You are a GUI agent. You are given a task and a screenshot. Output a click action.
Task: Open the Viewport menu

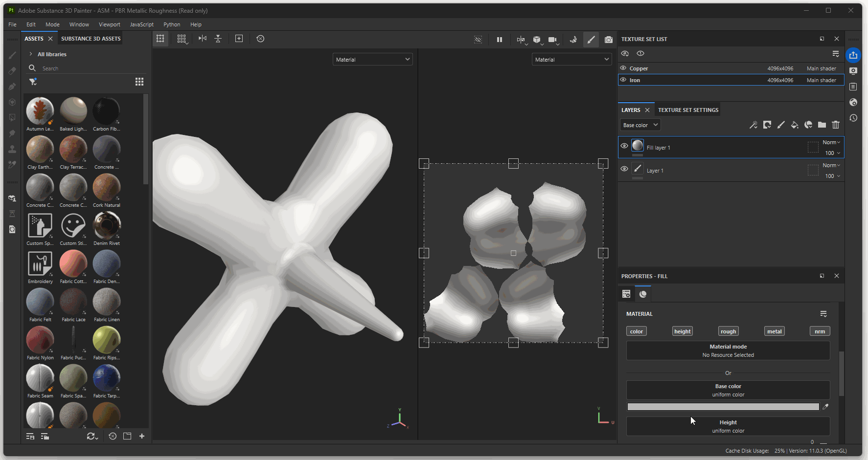pyautogui.click(x=109, y=24)
